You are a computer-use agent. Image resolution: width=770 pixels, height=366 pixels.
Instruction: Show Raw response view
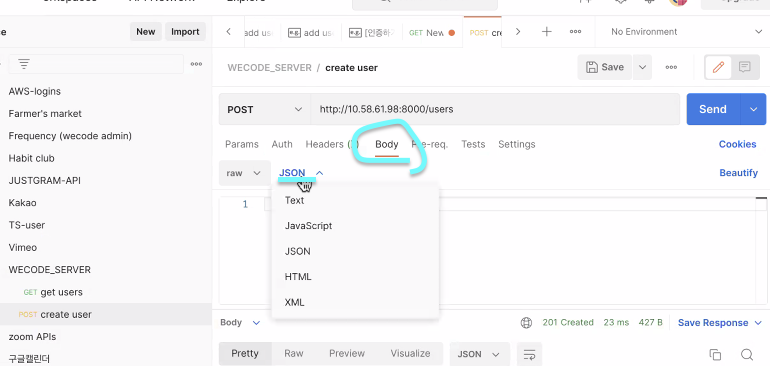click(294, 354)
